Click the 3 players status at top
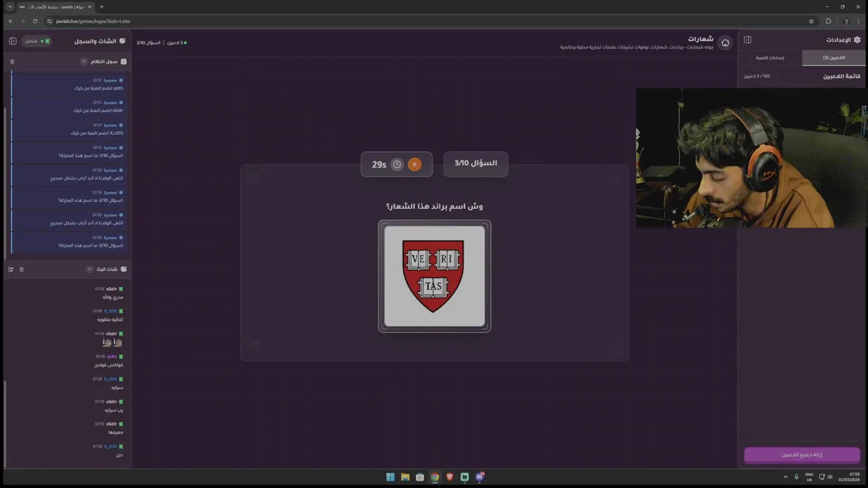Screen dimensions: 868x488 point(176,43)
